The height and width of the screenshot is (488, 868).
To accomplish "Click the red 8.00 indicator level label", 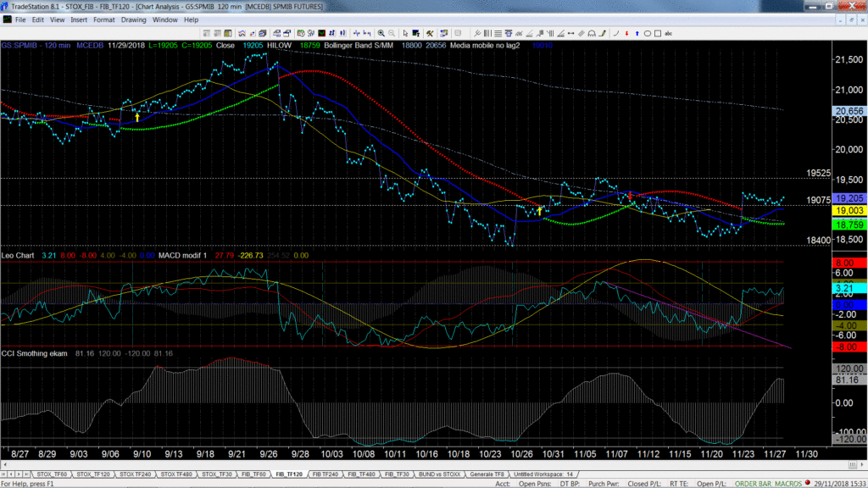I will coord(849,263).
